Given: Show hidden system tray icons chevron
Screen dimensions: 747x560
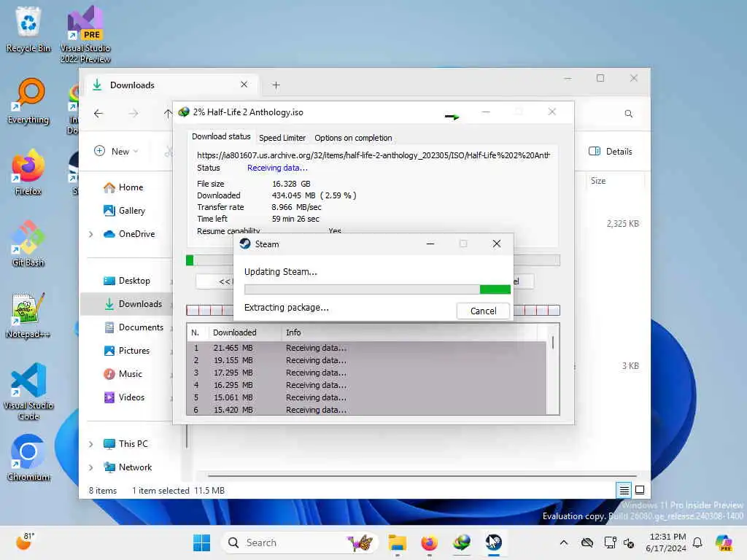Looking at the screenshot, I should 564,542.
